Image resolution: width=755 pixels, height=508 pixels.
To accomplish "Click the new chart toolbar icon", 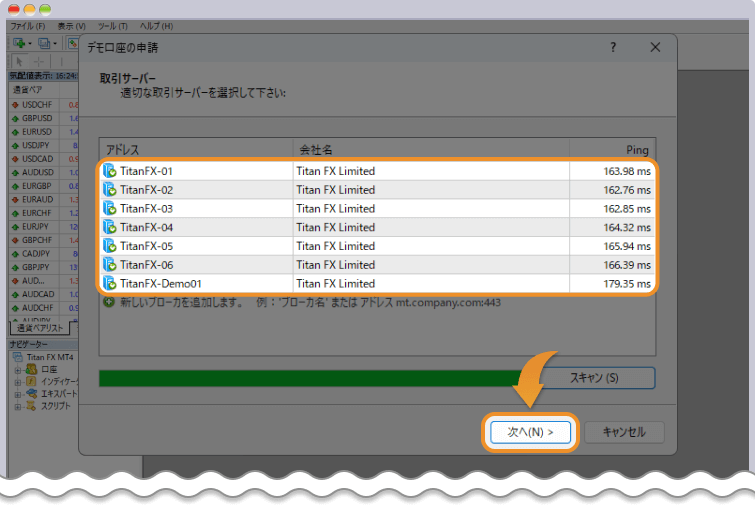I will pos(19,43).
